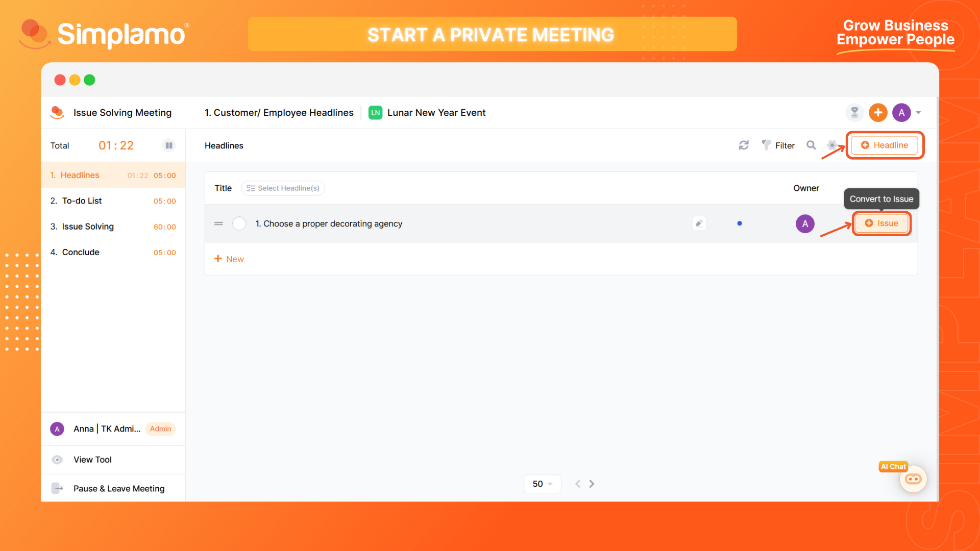Click owner avatar A in headline row
Image resolution: width=980 pixels, height=551 pixels.
click(805, 223)
